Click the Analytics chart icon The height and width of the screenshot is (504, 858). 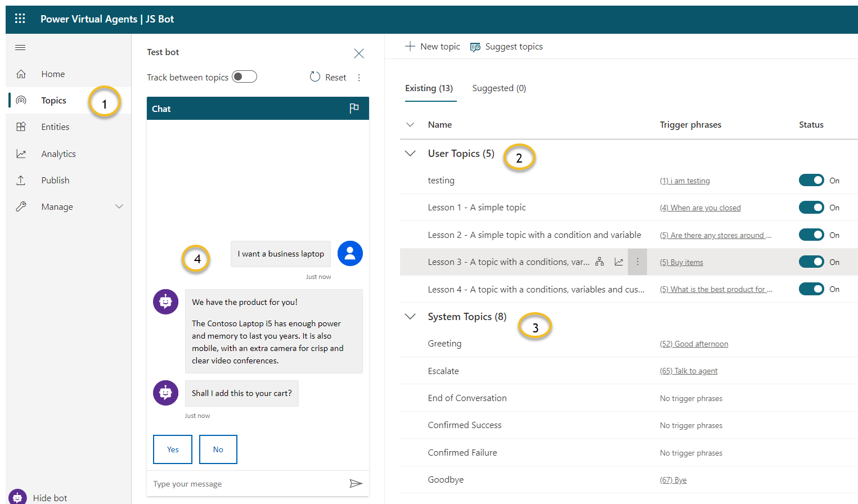21,154
